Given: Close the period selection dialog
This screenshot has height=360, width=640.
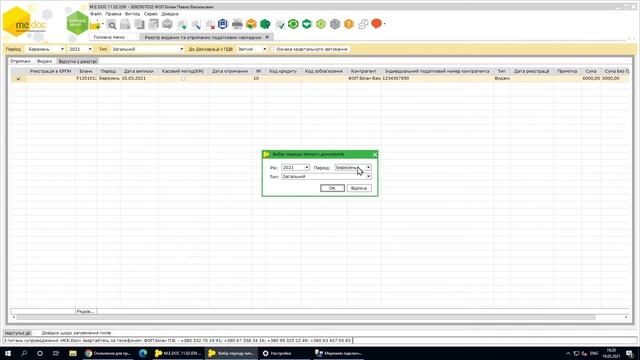Looking at the screenshot, I should tap(375, 154).
